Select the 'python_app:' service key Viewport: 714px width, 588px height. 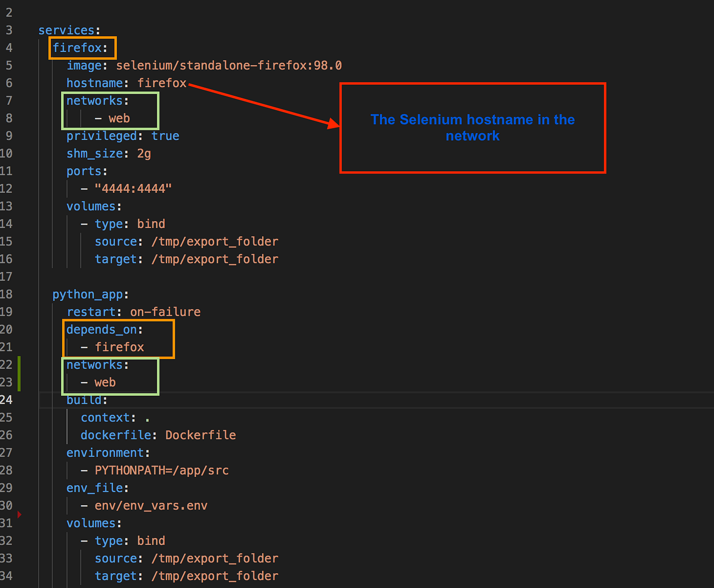[x=90, y=295]
